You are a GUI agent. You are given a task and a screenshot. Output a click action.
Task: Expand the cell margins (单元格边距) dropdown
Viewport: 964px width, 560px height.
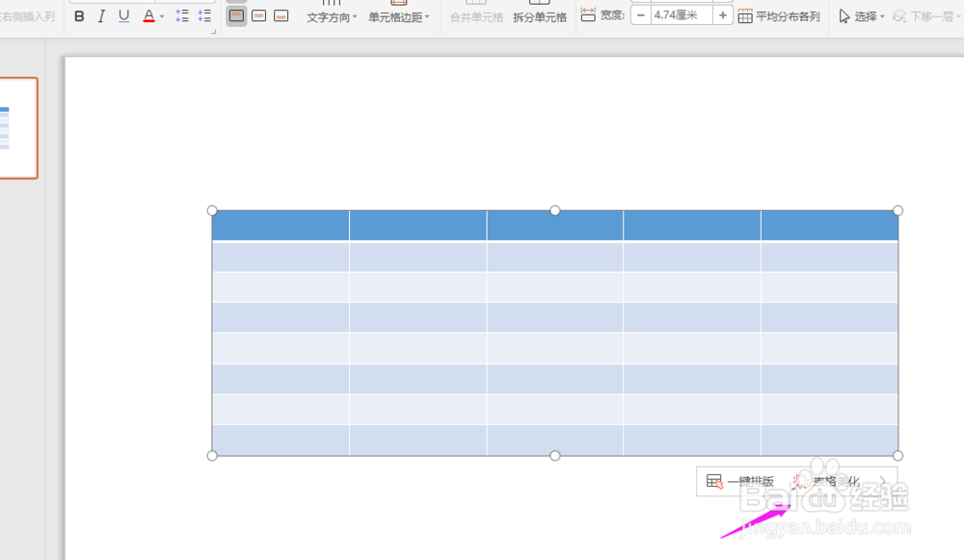pyautogui.click(x=397, y=16)
